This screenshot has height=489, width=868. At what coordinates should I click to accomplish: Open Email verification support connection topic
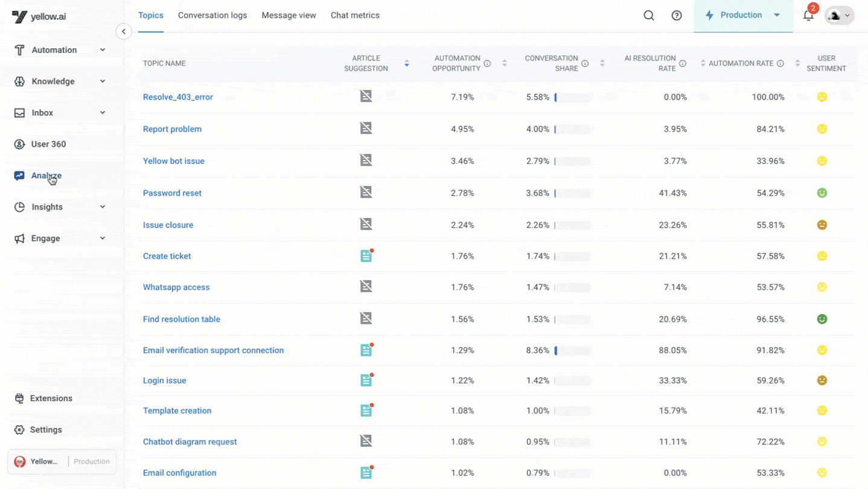point(213,350)
